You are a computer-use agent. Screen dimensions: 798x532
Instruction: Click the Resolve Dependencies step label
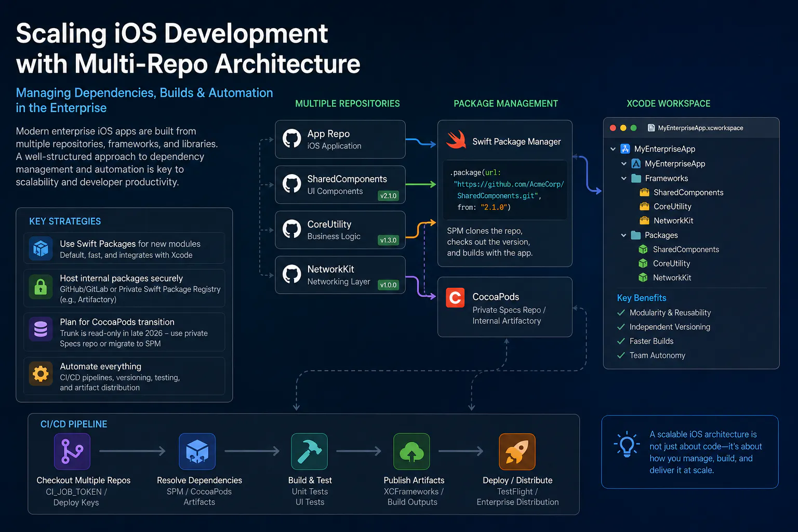(199, 480)
